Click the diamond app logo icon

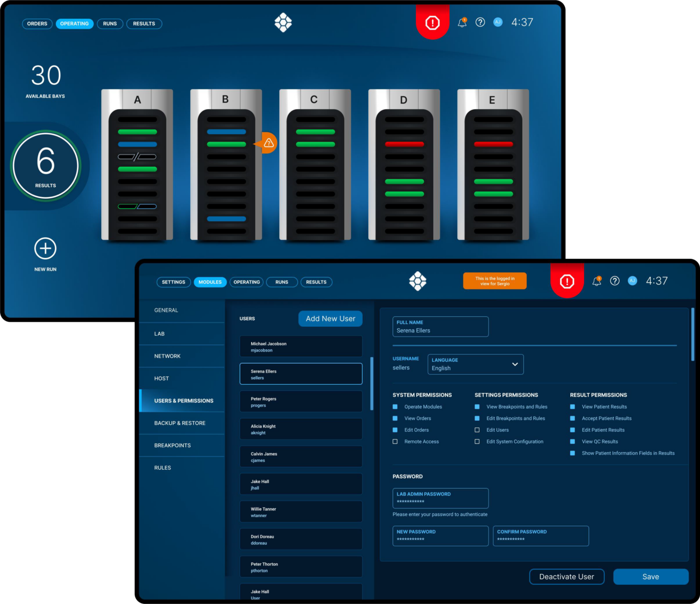click(x=283, y=22)
